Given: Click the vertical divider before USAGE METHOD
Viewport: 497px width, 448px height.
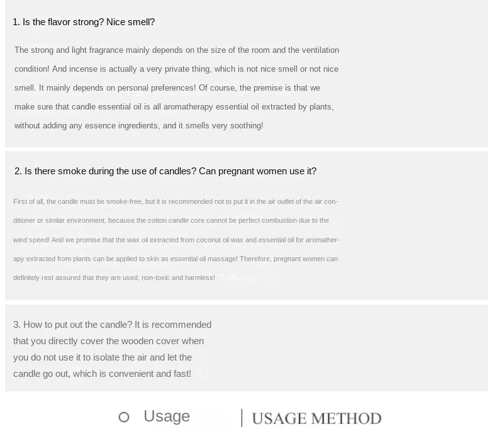Looking at the screenshot, I should point(242,418).
